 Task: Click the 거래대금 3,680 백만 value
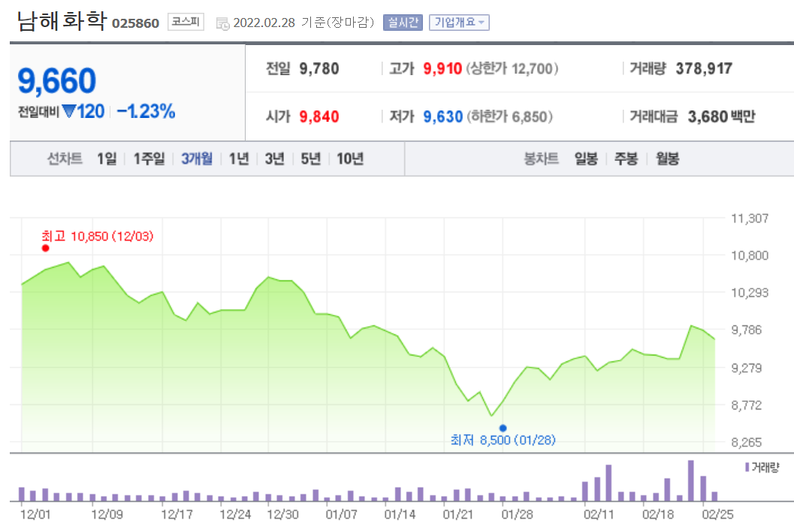pos(722,117)
